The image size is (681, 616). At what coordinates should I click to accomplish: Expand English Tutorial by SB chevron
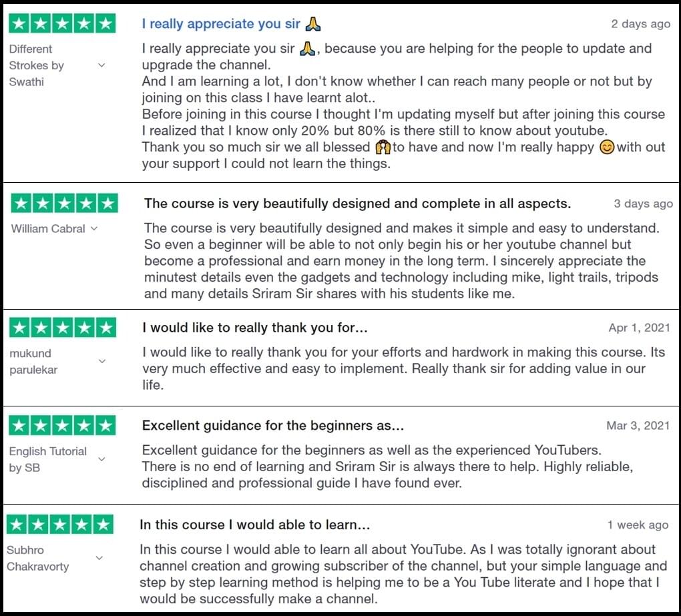[101, 459]
